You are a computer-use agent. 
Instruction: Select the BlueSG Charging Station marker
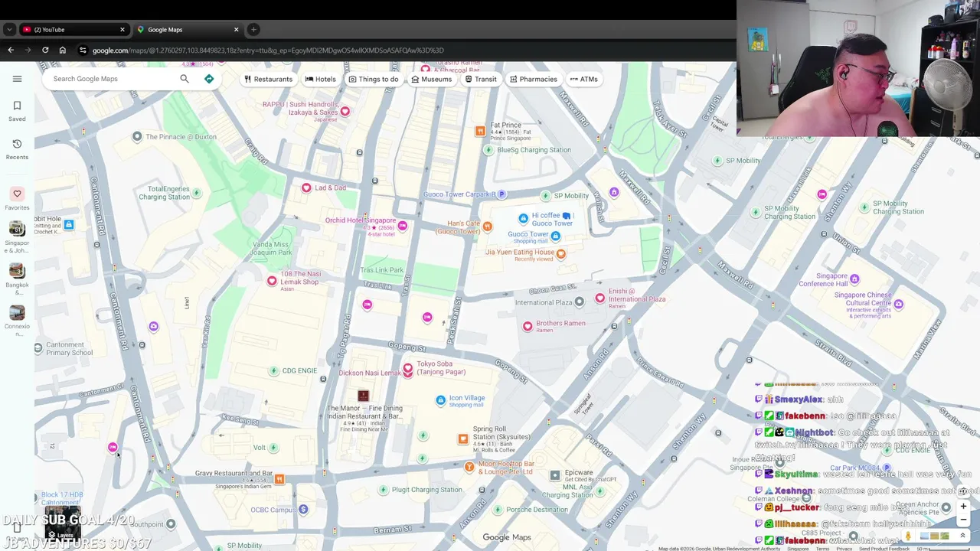488,150
